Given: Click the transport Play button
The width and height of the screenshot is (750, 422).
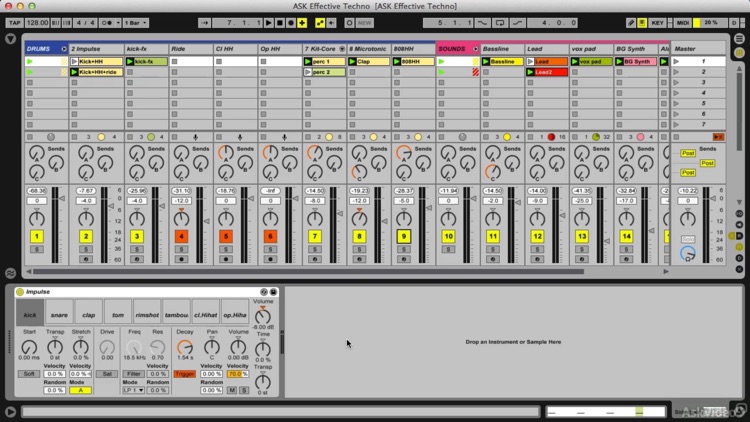Looking at the screenshot, I should click(x=268, y=23).
